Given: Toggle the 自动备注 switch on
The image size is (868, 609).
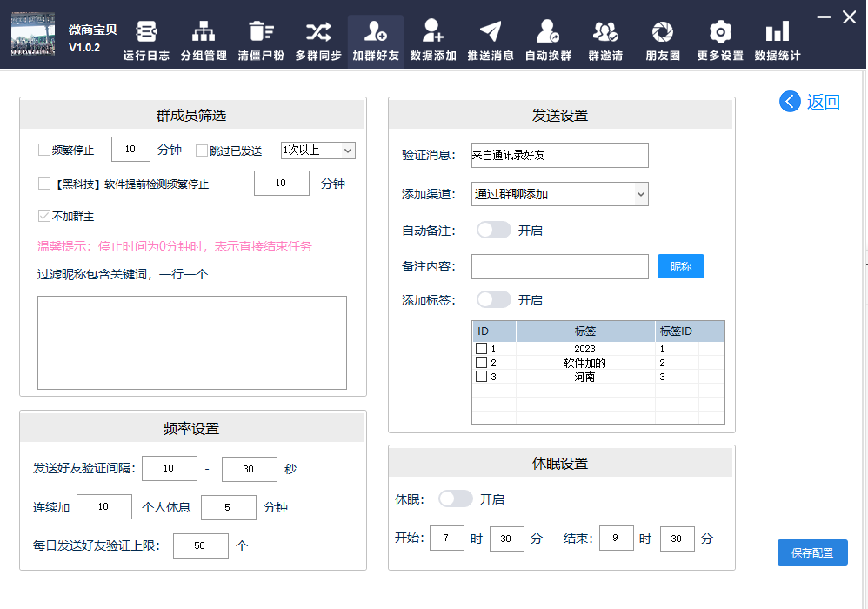Looking at the screenshot, I should coord(493,231).
